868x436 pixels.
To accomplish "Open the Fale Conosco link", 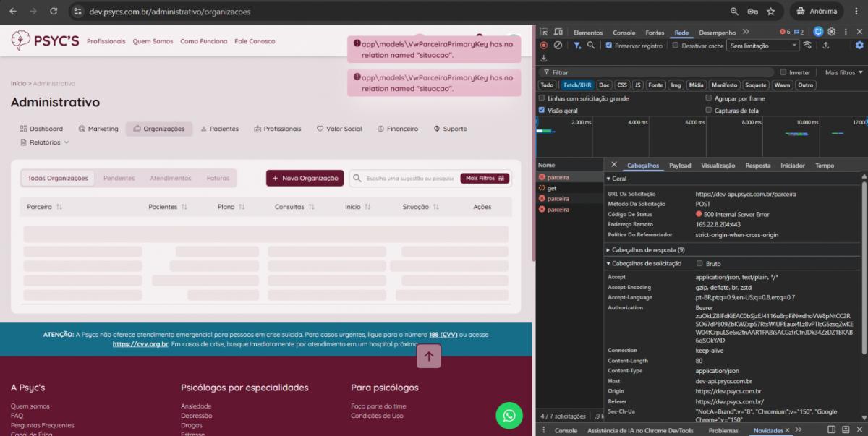I will pyautogui.click(x=255, y=41).
